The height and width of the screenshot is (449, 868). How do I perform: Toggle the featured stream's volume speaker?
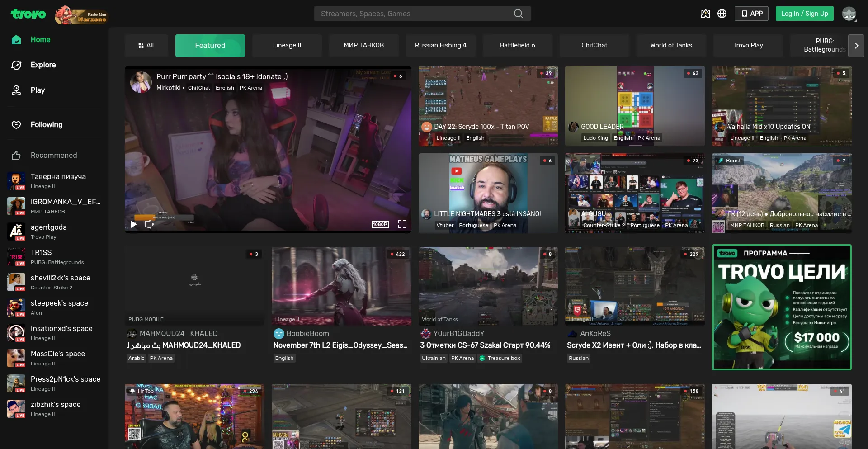pos(149,224)
